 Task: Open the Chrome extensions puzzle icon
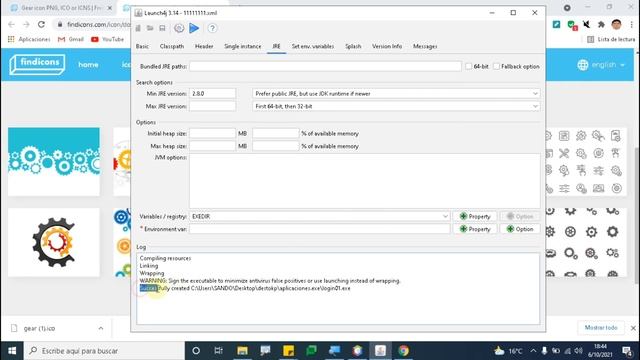coord(601,24)
